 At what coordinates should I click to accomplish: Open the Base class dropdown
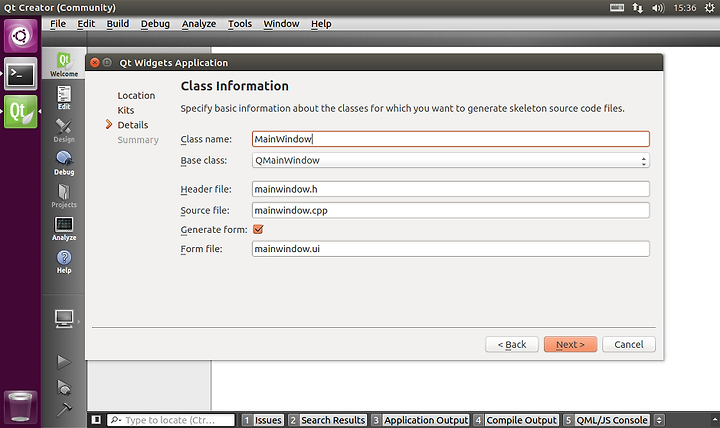[450, 160]
